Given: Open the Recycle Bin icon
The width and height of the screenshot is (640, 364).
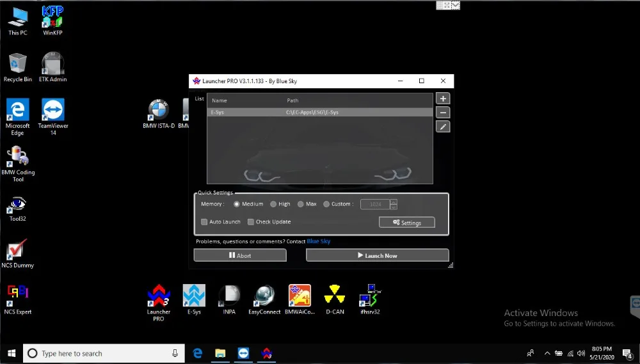Looking at the screenshot, I should pos(17,68).
